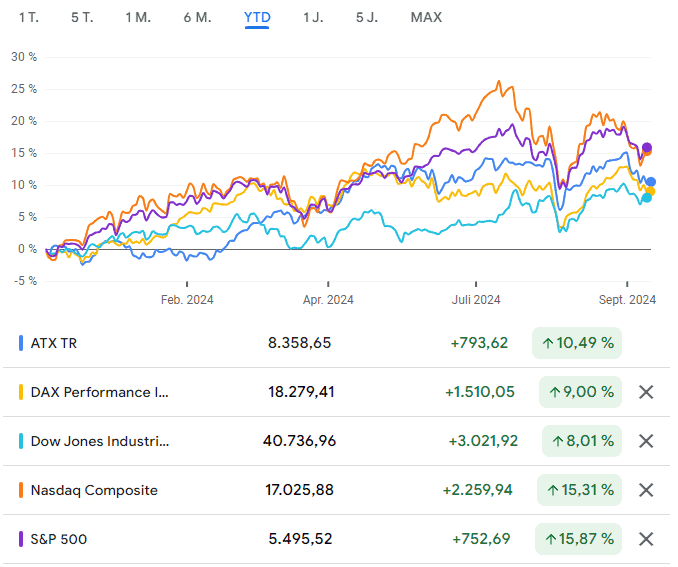Viewport: 678px width, 567px height.
Task: Click the blue ATX endpoint dot
Action: pos(651,182)
